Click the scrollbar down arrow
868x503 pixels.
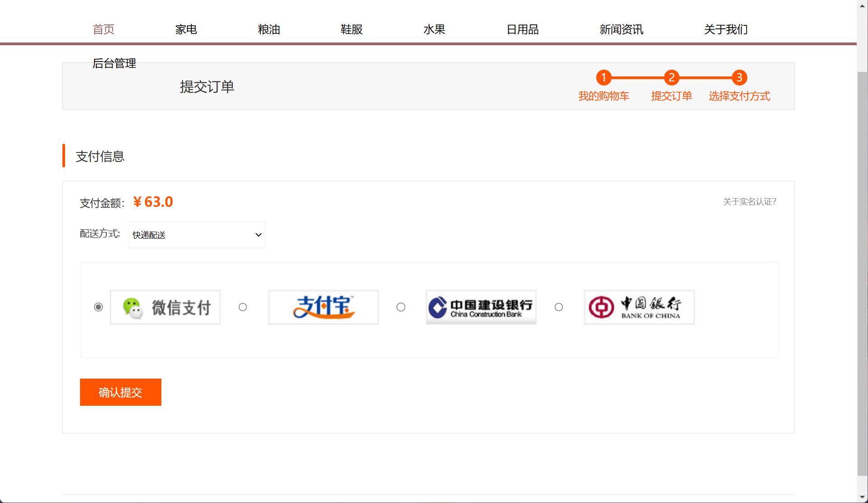point(862,497)
